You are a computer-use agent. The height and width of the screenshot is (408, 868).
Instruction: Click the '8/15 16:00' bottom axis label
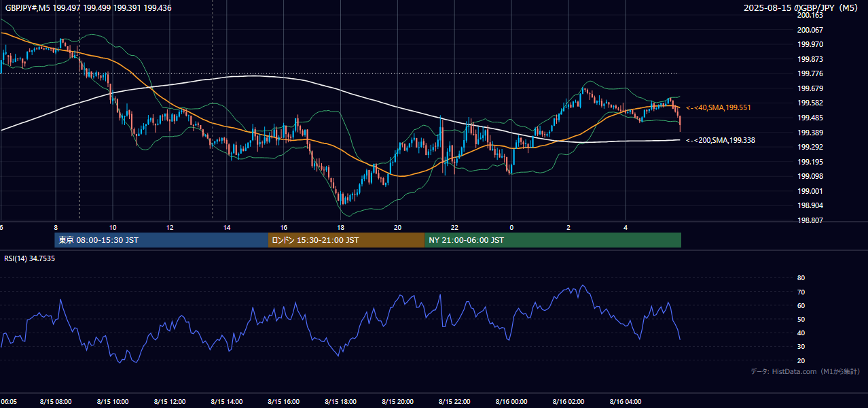point(284,402)
